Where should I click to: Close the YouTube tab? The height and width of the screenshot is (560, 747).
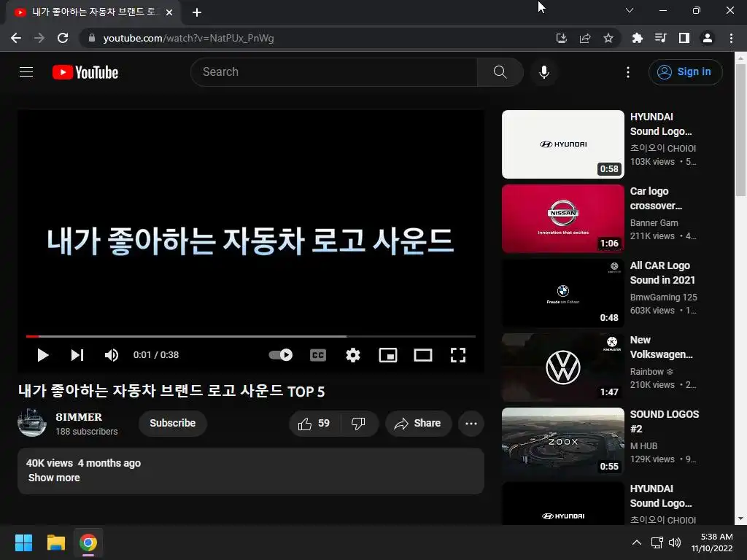click(169, 13)
